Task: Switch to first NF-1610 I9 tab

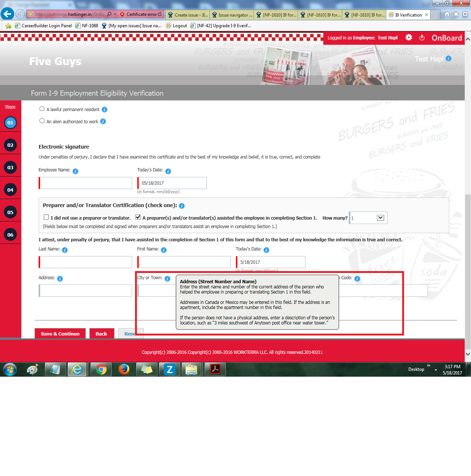Action: pos(276,15)
